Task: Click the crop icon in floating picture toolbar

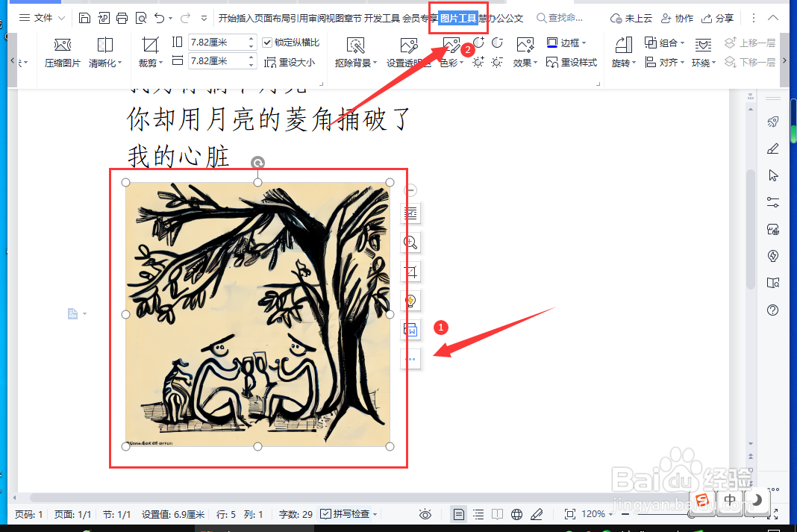Action: [x=410, y=272]
